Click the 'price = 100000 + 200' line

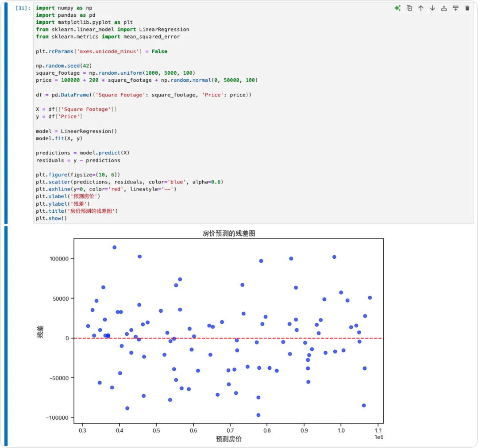[146, 80]
